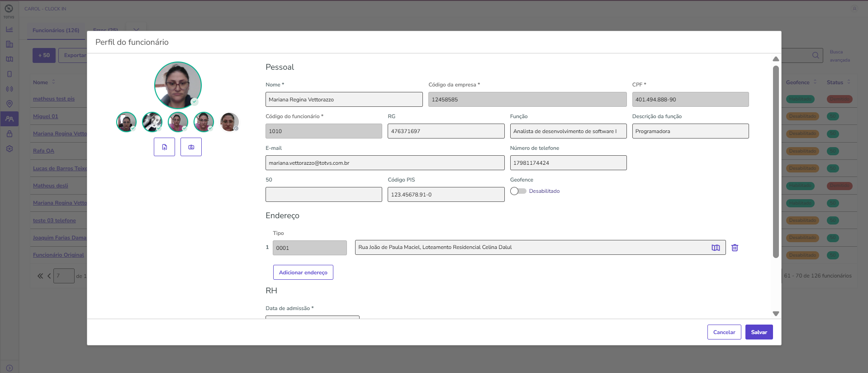Click the Número de telefone input field
868x373 pixels.
coord(568,163)
